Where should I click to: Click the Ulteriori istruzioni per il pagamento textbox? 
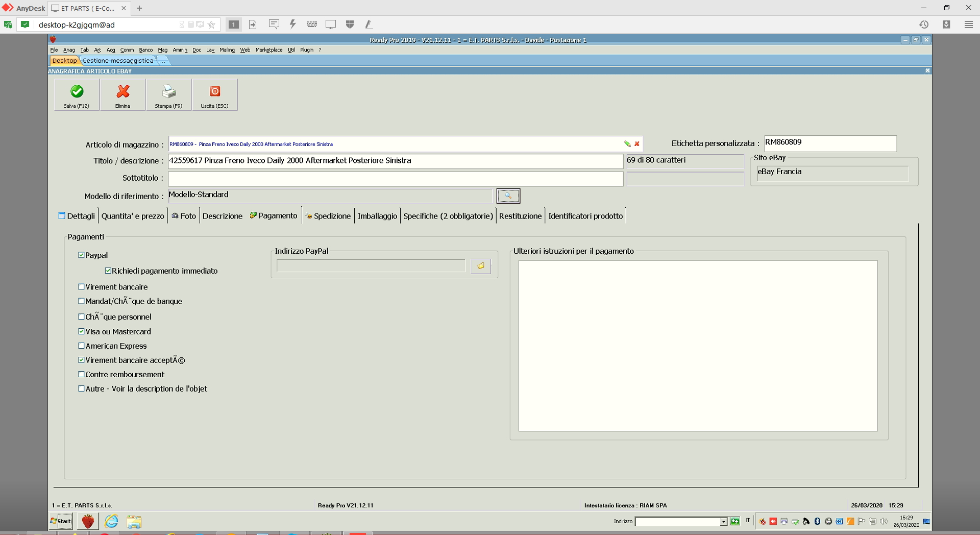click(698, 346)
